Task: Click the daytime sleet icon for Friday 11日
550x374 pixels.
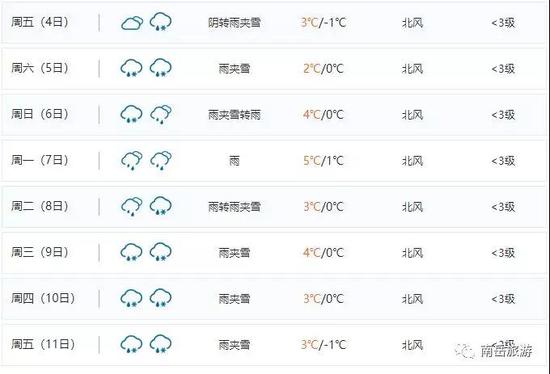Action: tap(132, 344)
